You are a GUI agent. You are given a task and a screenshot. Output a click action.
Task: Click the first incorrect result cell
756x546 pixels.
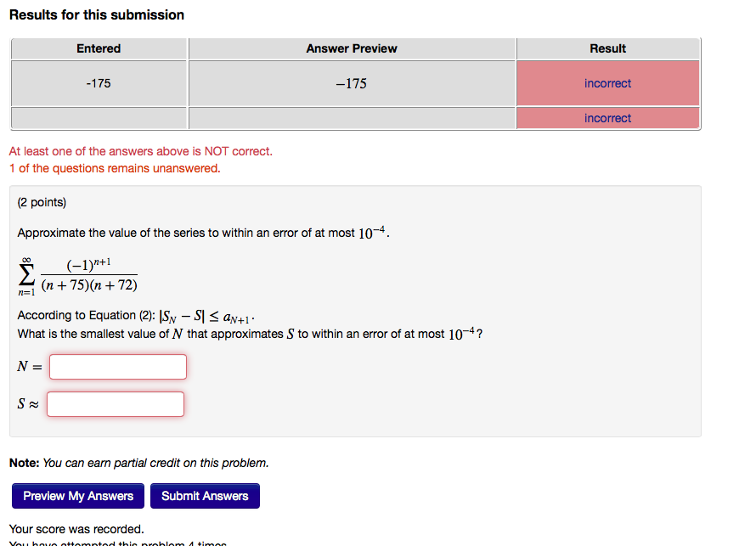click(607, 82)
